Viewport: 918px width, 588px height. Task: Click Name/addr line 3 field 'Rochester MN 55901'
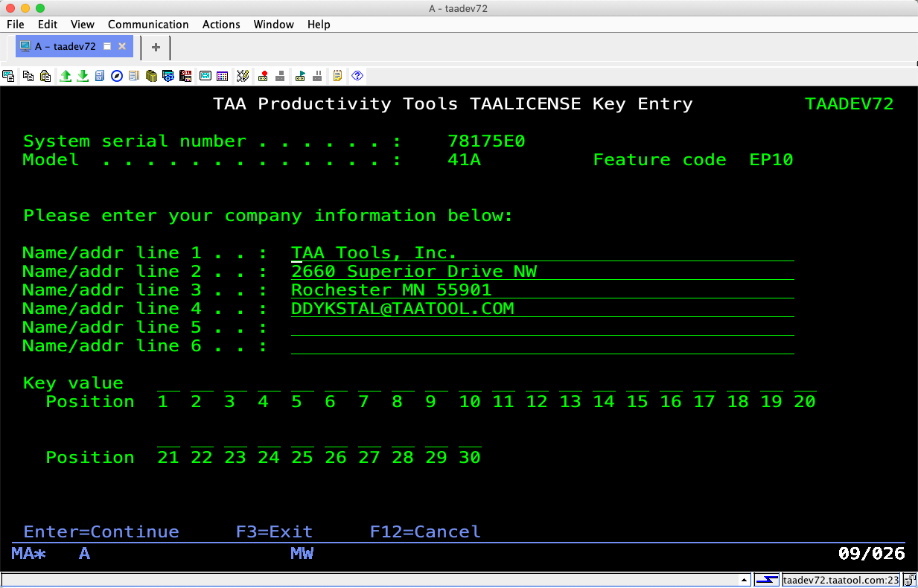[x=542, y=290]
